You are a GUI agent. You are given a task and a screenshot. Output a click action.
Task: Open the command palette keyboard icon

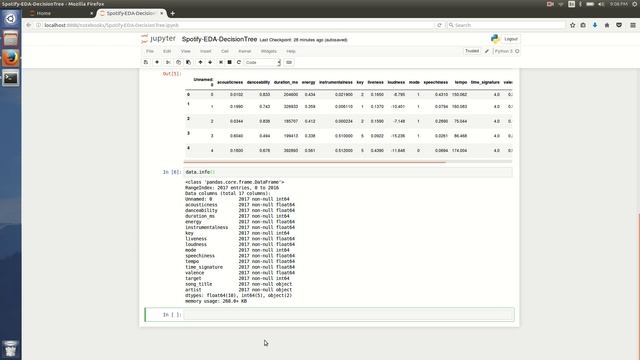[x=289, y=62]
